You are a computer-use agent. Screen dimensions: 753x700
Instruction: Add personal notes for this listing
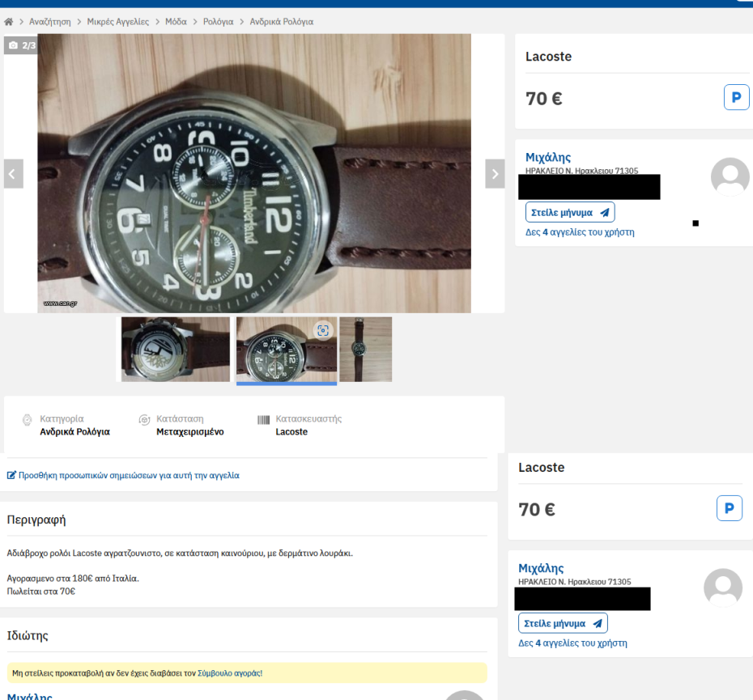123,475
